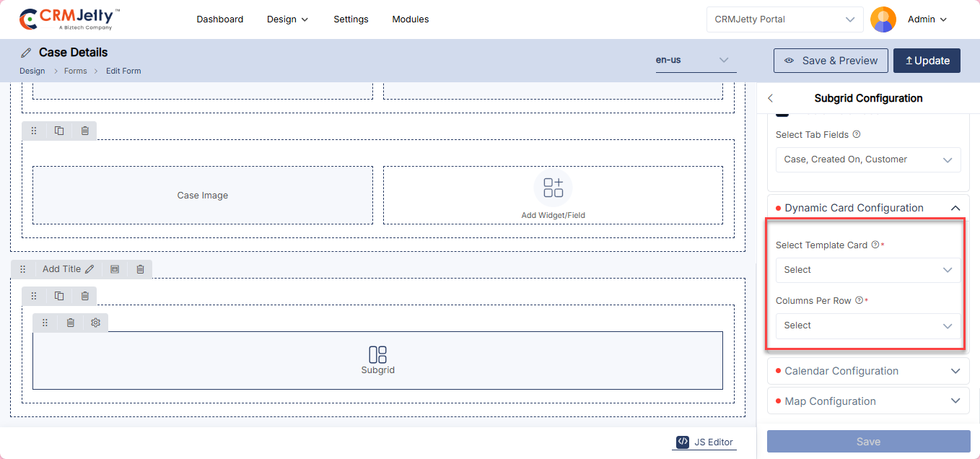The height and width of the screenshot is (459, 980).
Task: Click the Add Widget/Field icon
Action: pyautogui.click(x=553, y=188)
